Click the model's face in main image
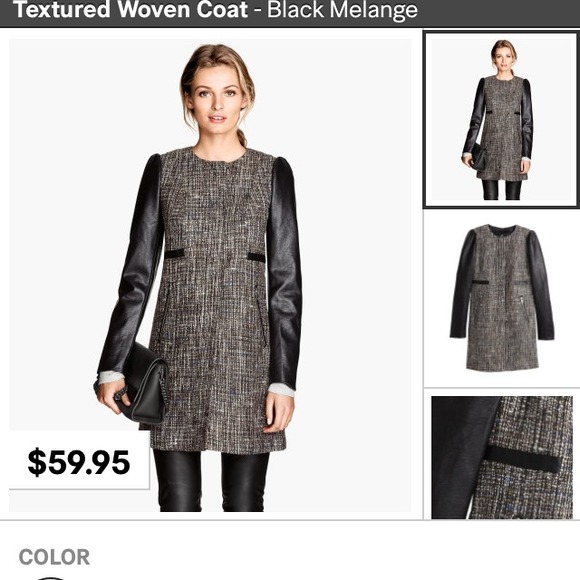 (217, 100)
